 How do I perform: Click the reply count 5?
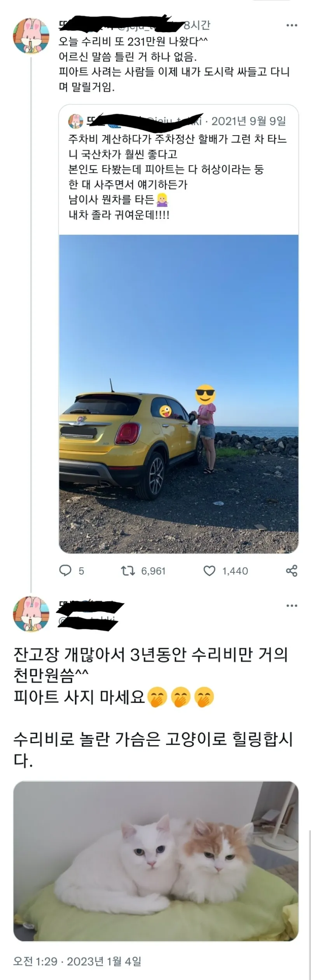click(x=81, y=571)
